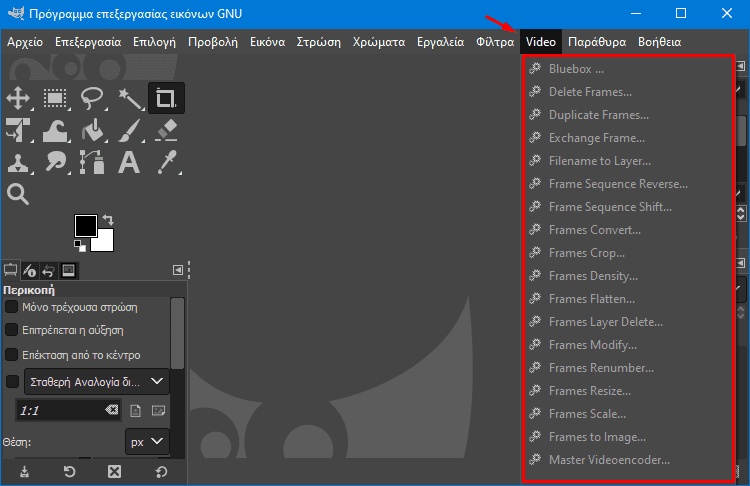Close the open Video menu
Image resolution: width=750 pixels, height=486 pixels.
point(541,42)
